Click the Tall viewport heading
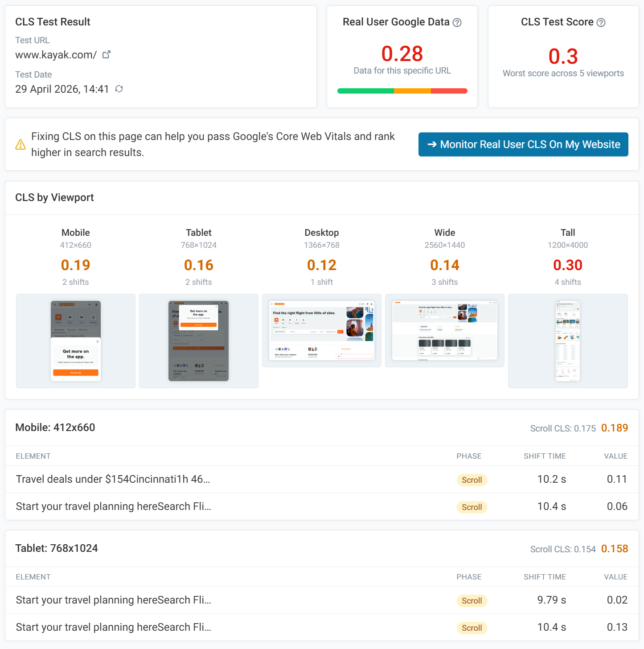 click(x=568, y=233)
